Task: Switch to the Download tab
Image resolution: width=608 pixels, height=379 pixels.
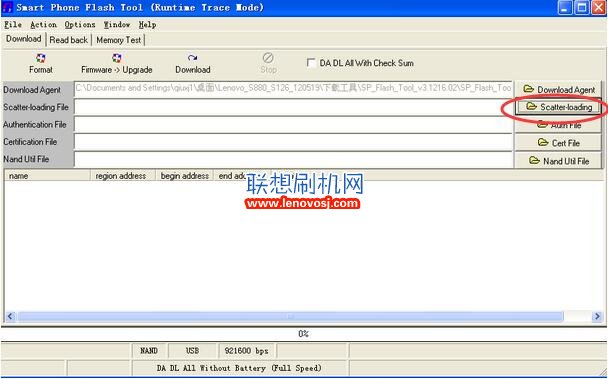Action: [x=24, y=39]
